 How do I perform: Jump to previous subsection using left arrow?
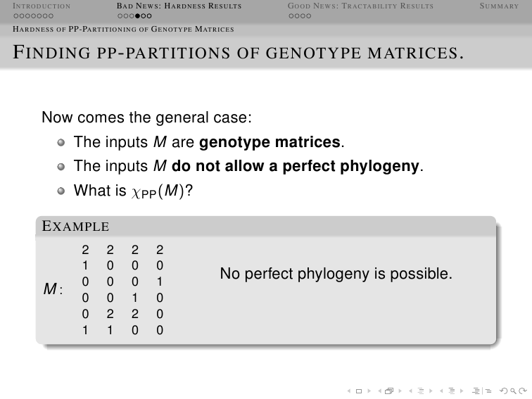coord(410,391)
